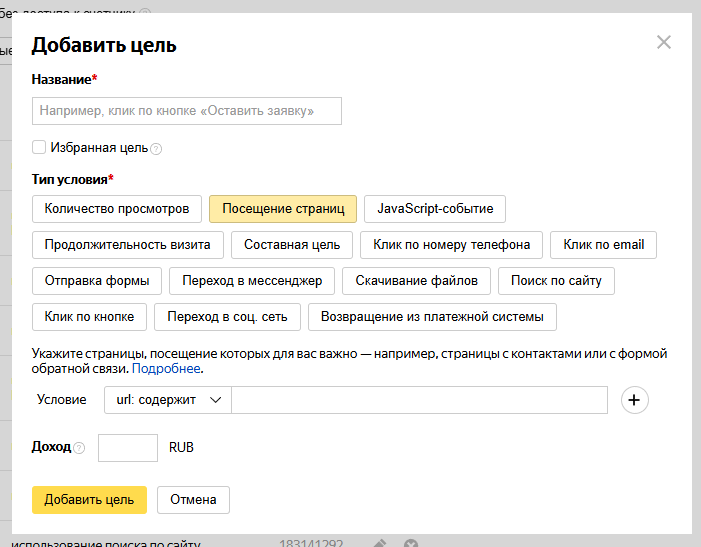Click the Название input field
The image size is (701, 547).
(x=187, y=111)
